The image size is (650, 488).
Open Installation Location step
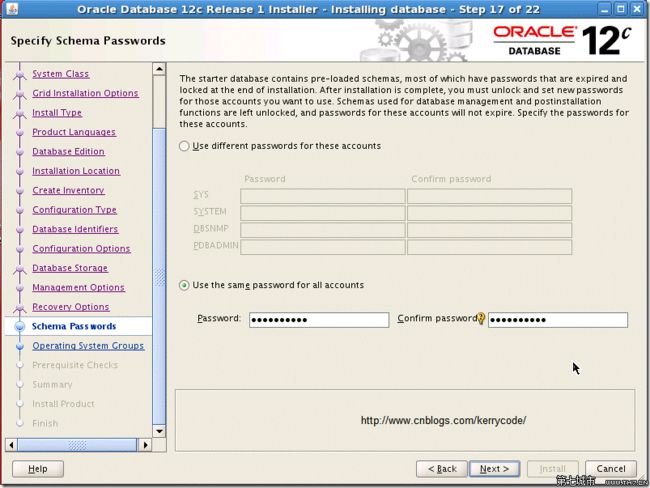click(76, 171)
